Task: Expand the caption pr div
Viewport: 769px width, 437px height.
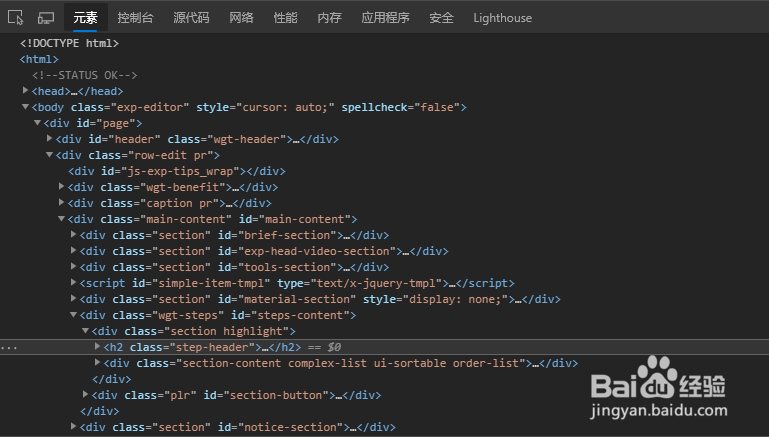Action: [61, 203]
